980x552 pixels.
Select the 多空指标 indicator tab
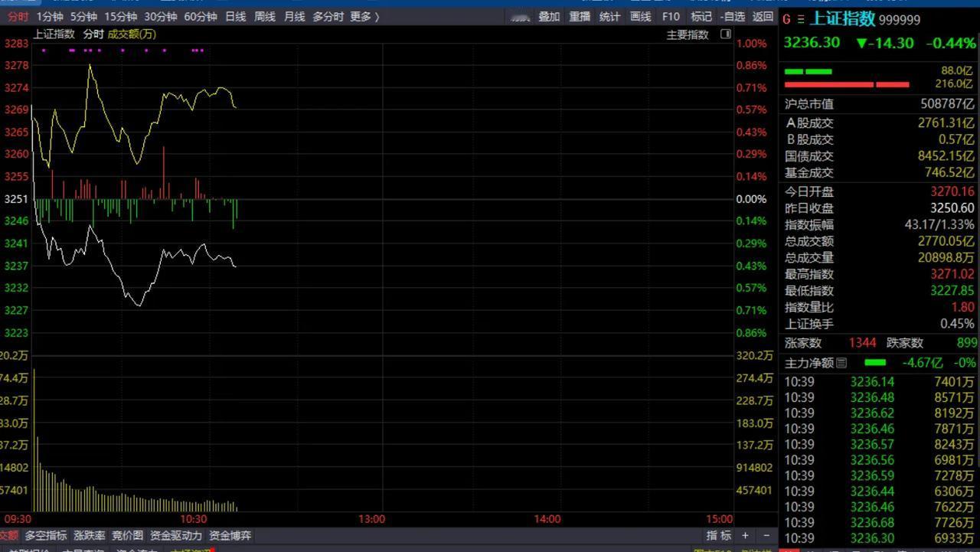46,536
